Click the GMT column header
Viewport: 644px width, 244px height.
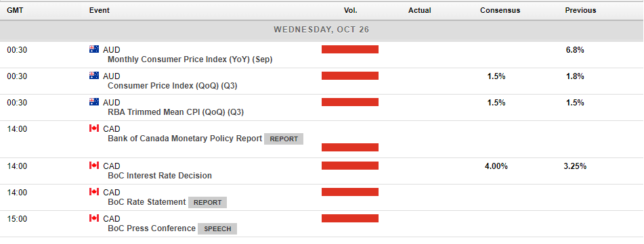click(x=15, y=10)
